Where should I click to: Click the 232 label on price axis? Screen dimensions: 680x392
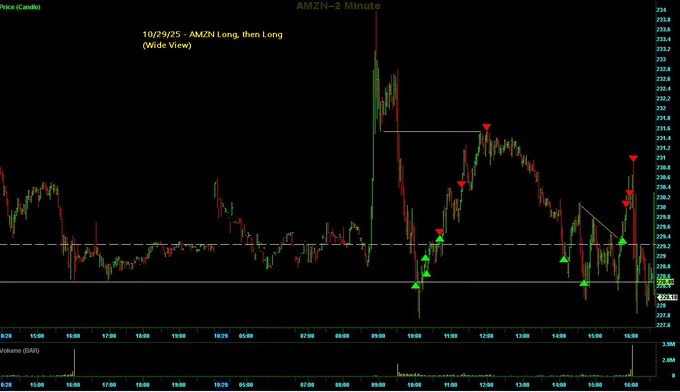[x=661, y=108]
